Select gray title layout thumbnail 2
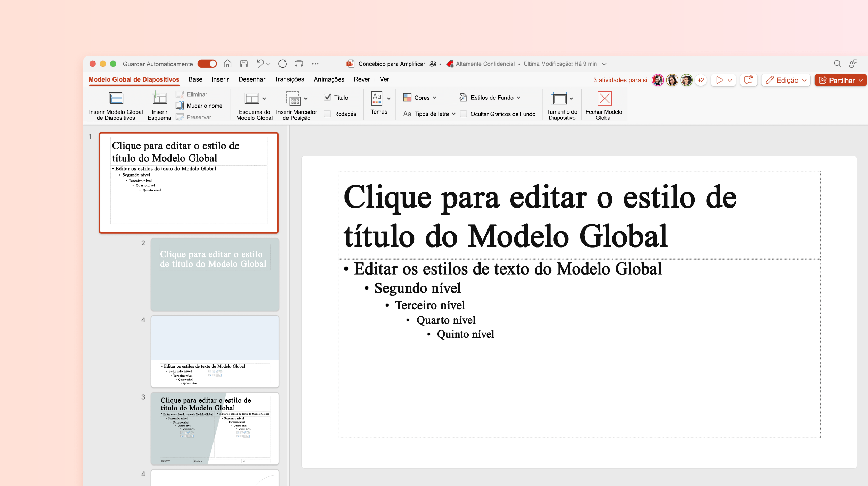Viewport: 868px width, 486px height. (215, 274)
